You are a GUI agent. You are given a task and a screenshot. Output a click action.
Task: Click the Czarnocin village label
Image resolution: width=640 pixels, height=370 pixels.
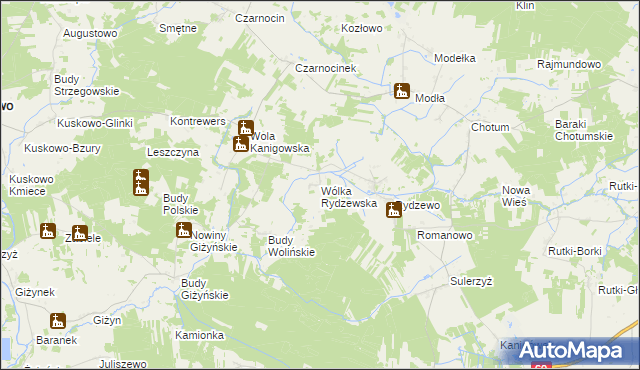pos(260,18)
